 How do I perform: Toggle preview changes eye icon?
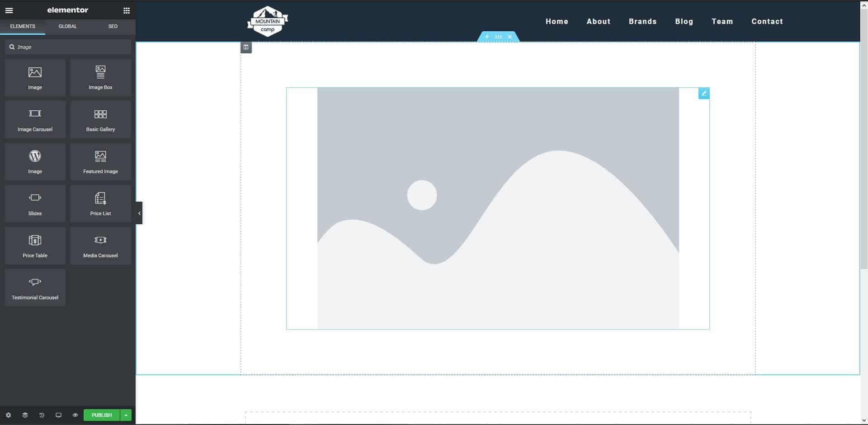point(75,415)
